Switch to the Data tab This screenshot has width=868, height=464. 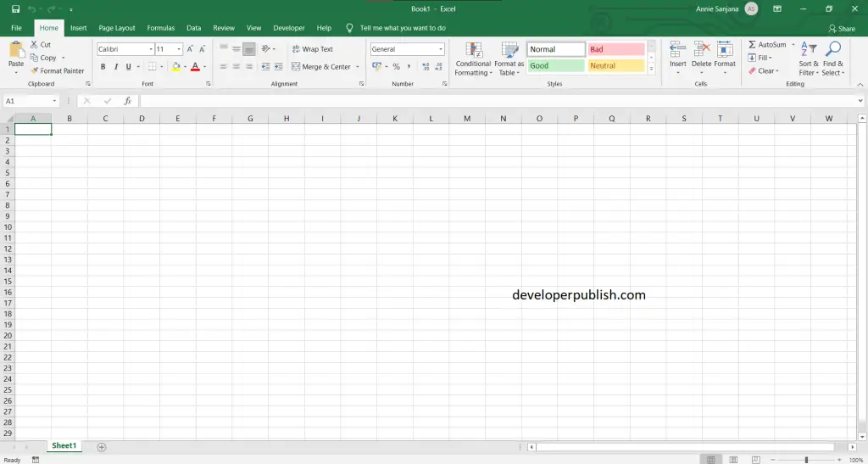click(194, 28)
